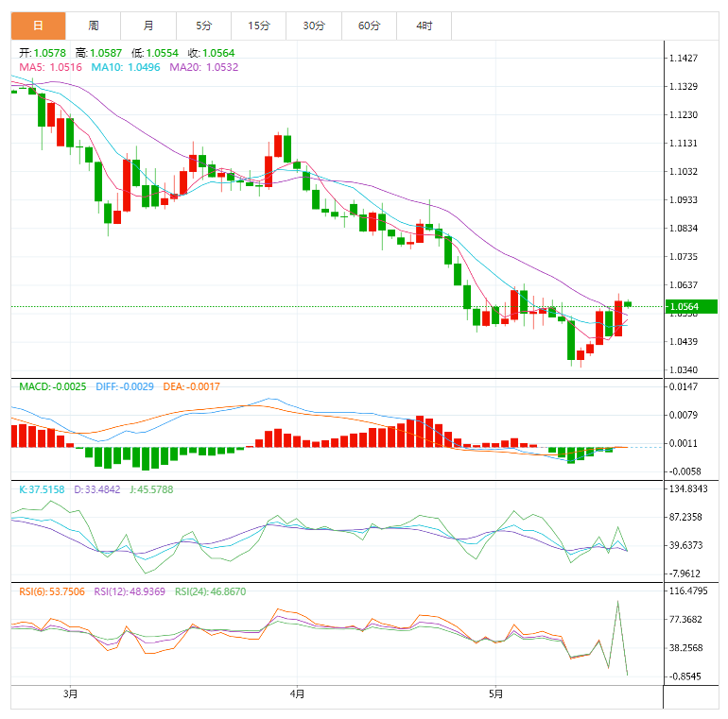Click the latest small green candlestick
Image resolution: width=728 pixels, height=719 pixels.
[628, 304]
